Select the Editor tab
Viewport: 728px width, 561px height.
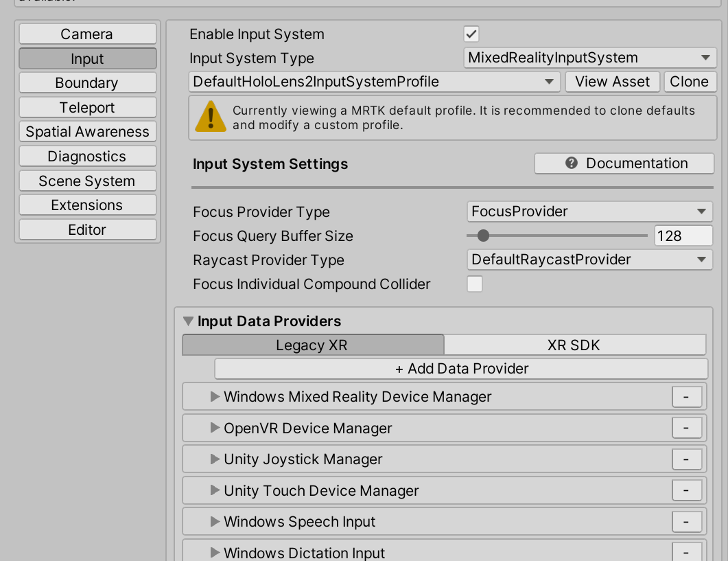pyautogui.click(x=87, y=229)
